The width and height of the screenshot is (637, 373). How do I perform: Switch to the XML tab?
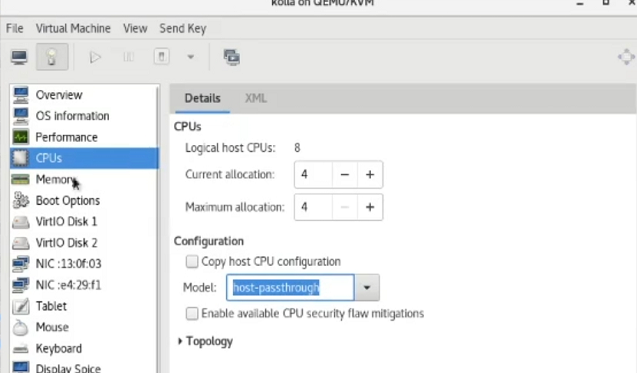point(256,98)
